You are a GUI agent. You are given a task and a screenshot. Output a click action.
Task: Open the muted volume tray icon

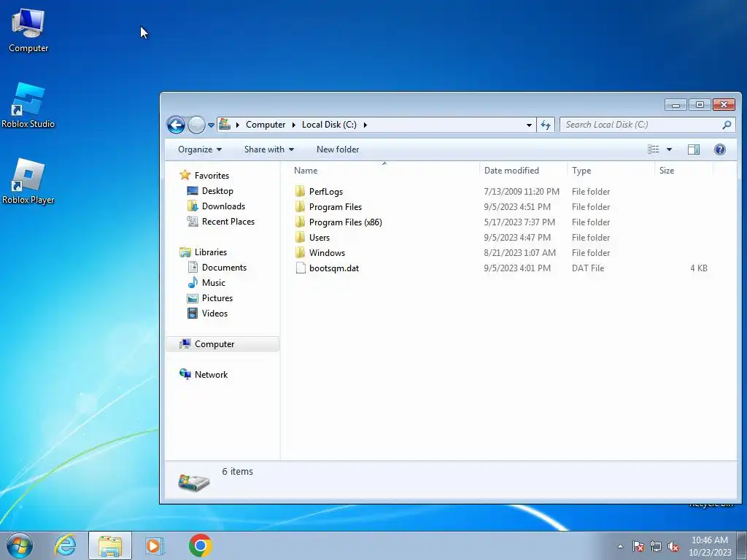673,546
